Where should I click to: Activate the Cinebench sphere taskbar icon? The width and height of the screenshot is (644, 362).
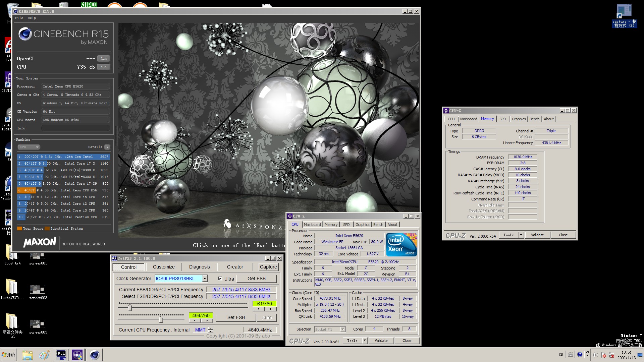point(94,355)
